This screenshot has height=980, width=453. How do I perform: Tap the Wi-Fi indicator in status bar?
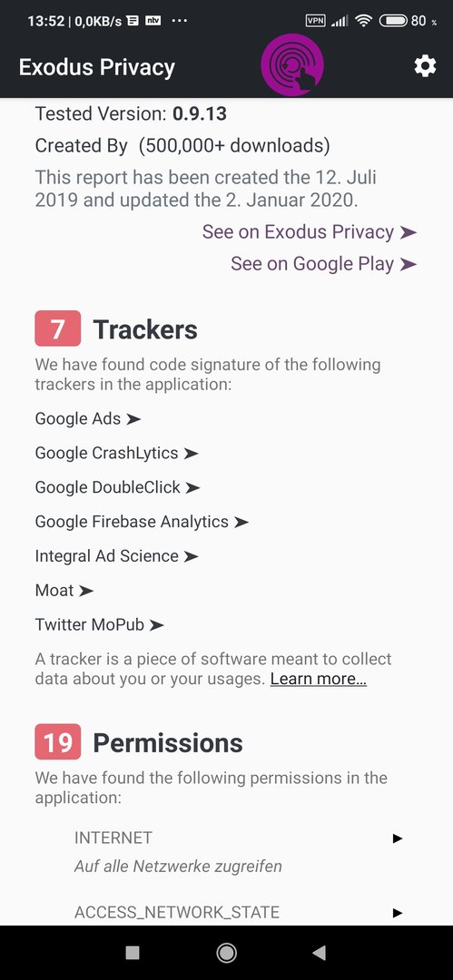coord(363,21)
